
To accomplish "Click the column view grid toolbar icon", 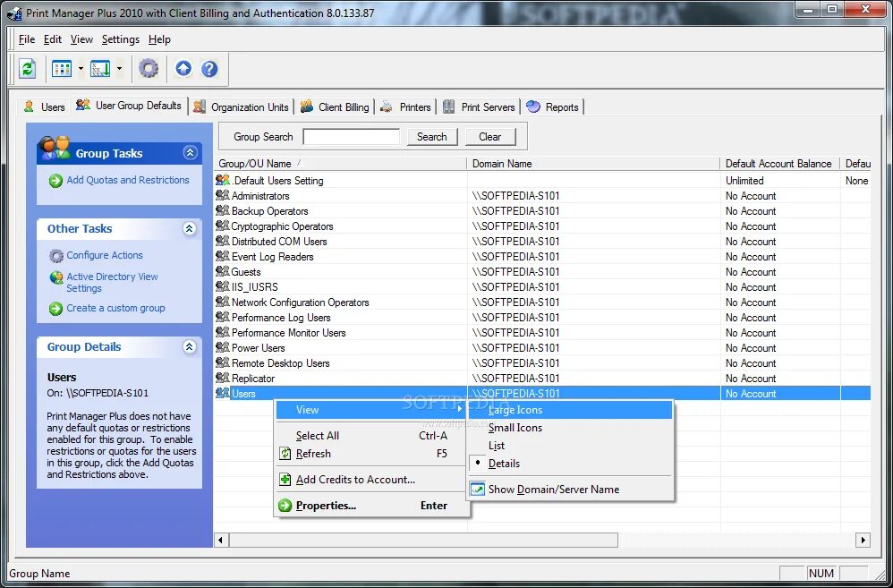I will pyautogui.click(x=62, y=69).
